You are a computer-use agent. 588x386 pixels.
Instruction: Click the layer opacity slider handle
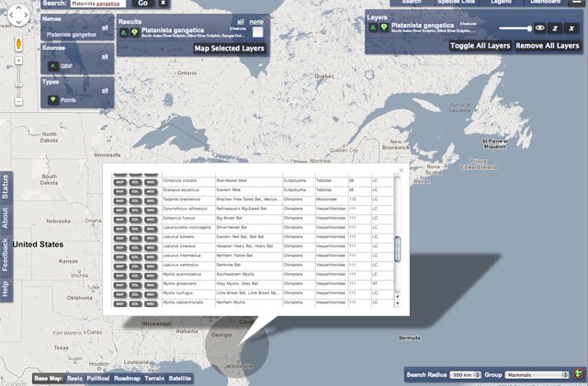point(529,28)
